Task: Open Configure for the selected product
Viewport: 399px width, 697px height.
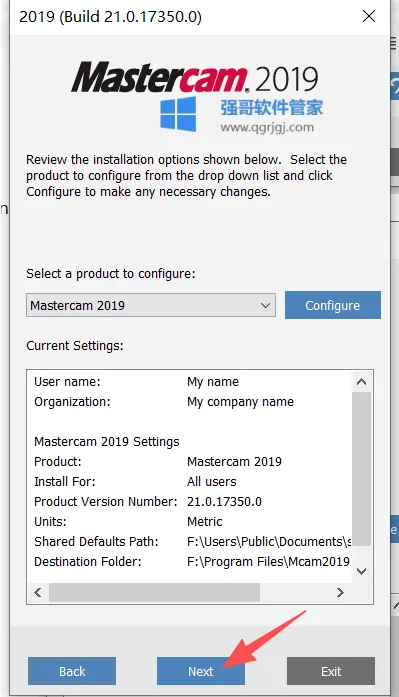Action: pos(332,305)
